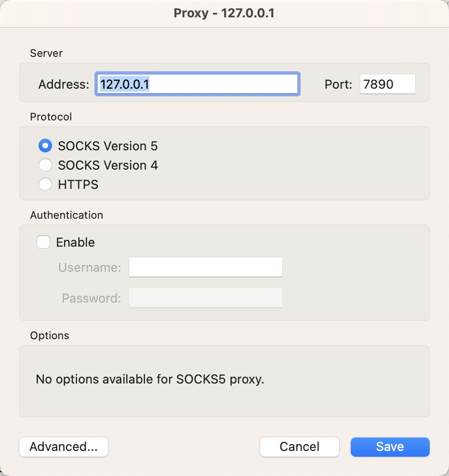Select the HTTPS protocol option
This screenshot has width=449, height=476.
(x=45, y=184)
